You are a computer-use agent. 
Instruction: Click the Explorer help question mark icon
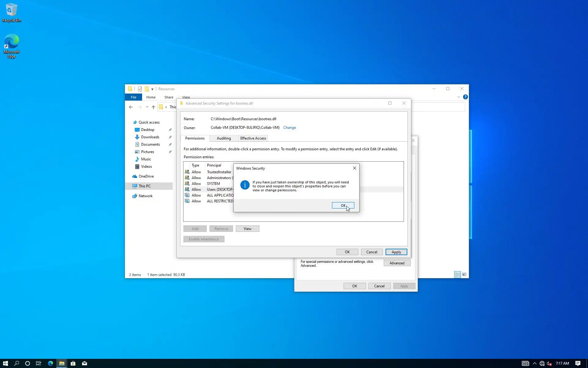465,97
